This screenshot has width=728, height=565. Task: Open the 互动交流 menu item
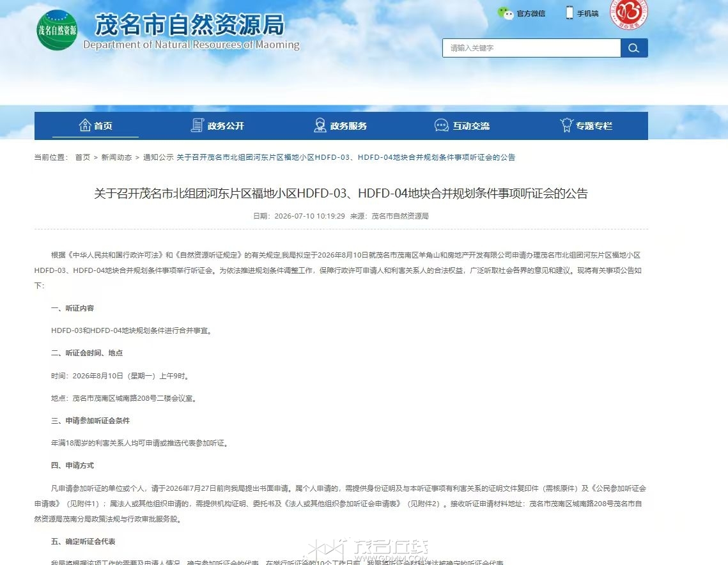[x=471, y=126]
